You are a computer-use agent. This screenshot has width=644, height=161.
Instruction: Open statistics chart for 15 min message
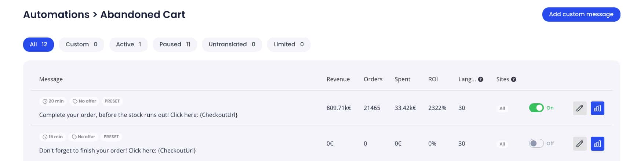point(597,144)
